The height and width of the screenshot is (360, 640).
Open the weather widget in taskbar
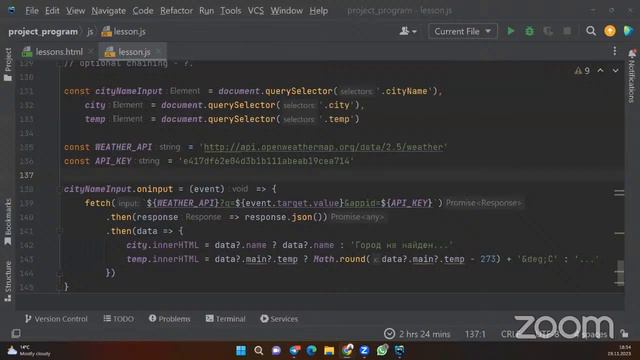29,351
